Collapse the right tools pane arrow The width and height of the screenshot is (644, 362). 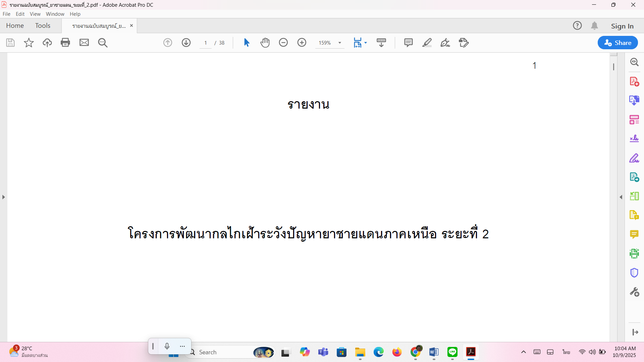[621, 197]
